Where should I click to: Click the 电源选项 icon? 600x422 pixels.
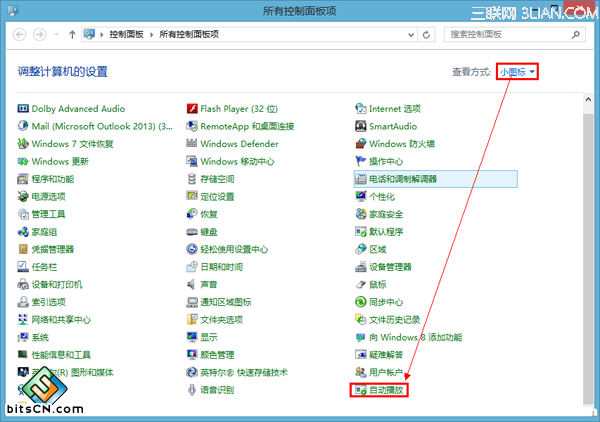23,196
